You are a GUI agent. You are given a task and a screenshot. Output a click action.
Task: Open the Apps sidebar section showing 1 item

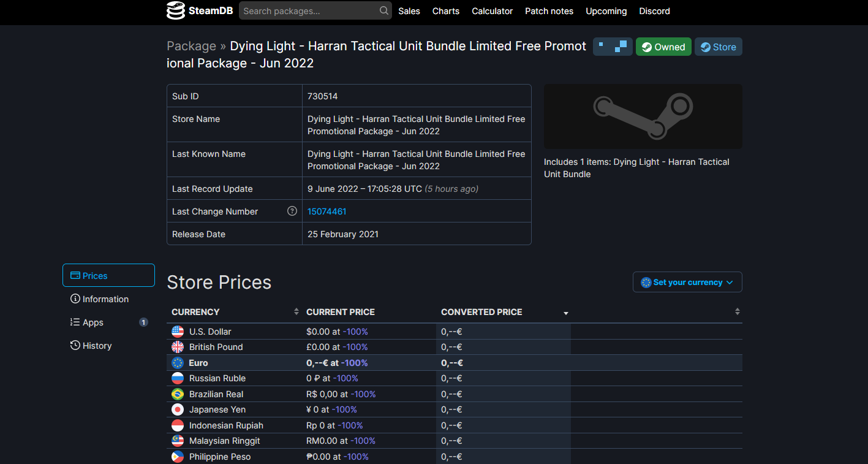click(x=92, y=322)
